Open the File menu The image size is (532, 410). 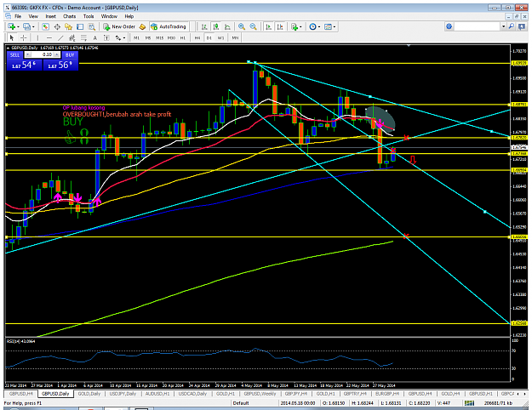click(x=18, y=16)
